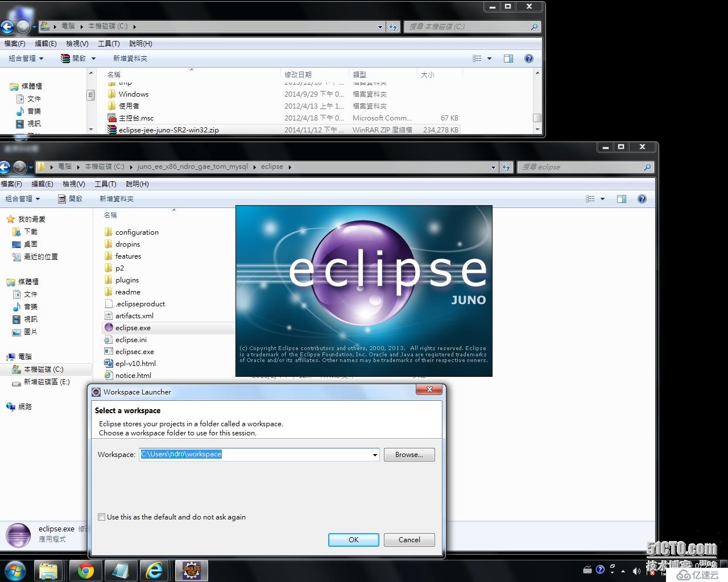Open 工具(T) menu in eclipse folder window
Viewport: 728px width, 582px height.
[105, 184]
